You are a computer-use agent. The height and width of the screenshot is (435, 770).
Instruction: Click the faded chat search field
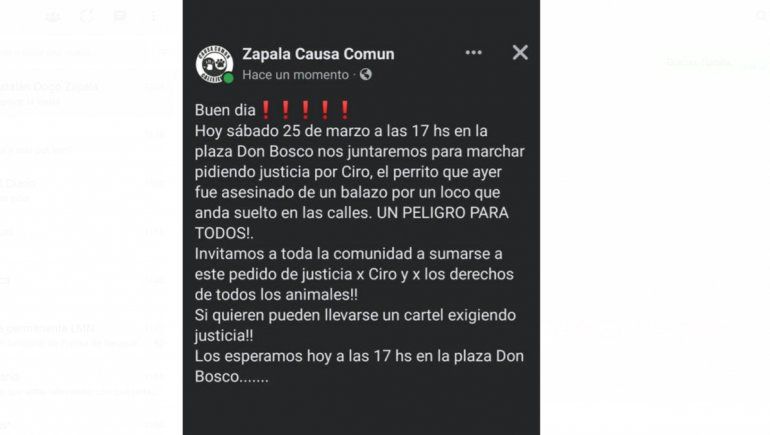pos(74,52)
